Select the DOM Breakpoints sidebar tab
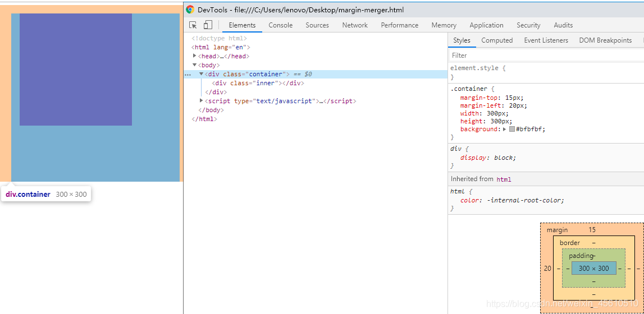 (x=605, y=40)
